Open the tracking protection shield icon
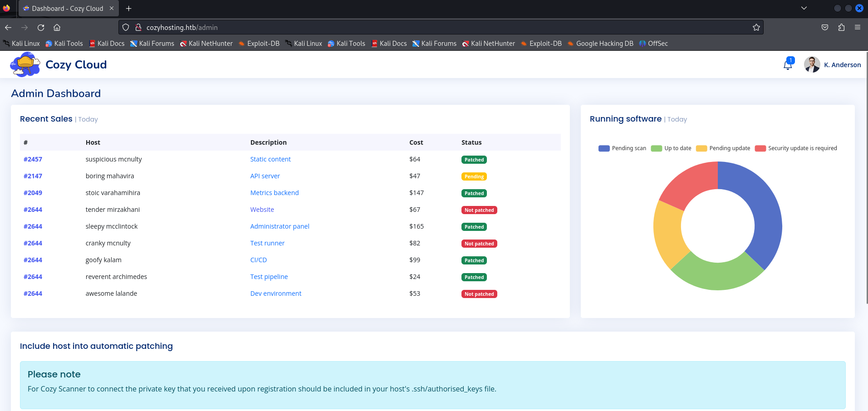This screenshot has height=411, width=868. (x=126, y=28)
